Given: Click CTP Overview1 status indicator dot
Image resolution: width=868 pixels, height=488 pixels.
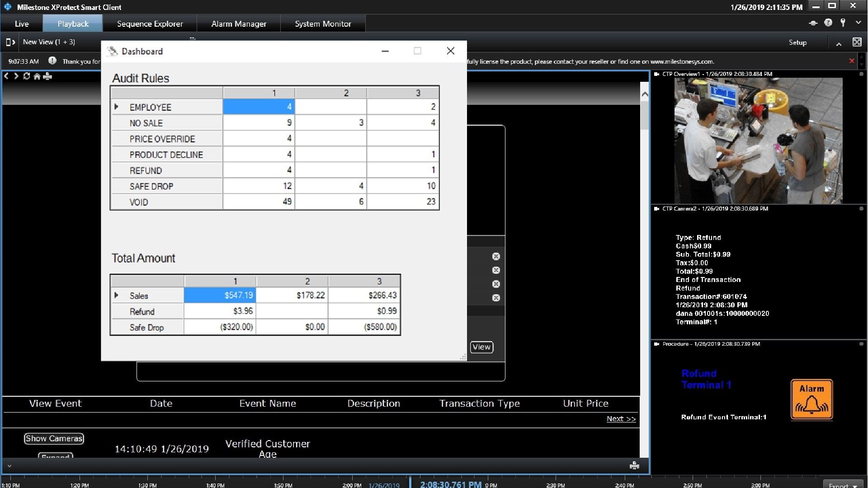Looking at the screenshot, I should click(x=861, y=74).
